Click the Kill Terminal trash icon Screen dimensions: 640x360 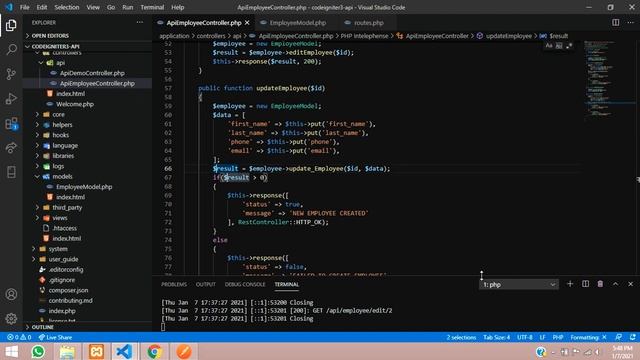[600, 284]
